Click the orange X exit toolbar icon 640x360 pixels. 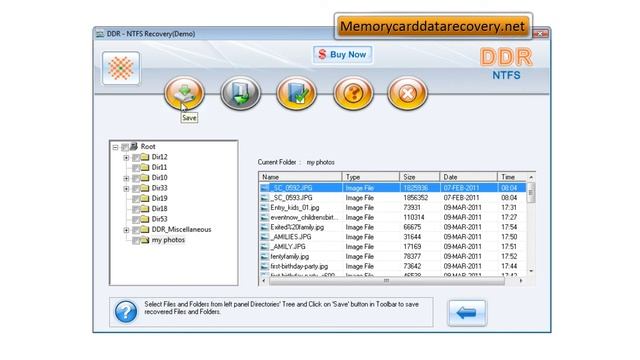click(407, 93)
